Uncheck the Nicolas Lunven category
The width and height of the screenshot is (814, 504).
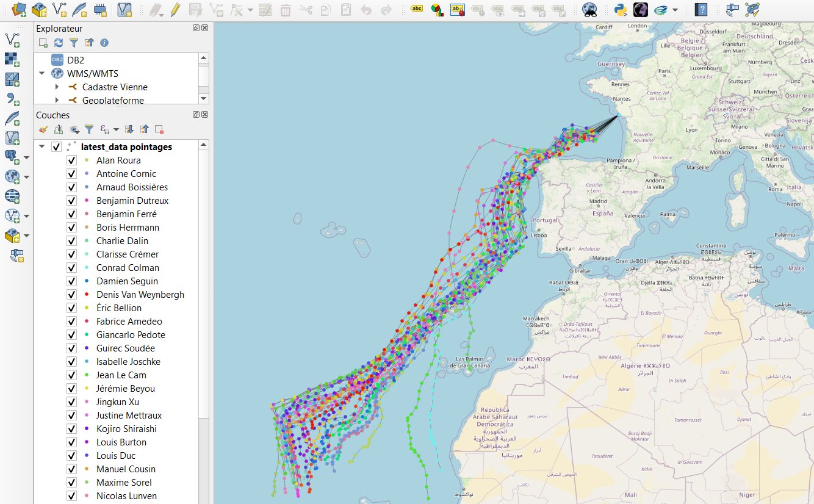(71, 496)
